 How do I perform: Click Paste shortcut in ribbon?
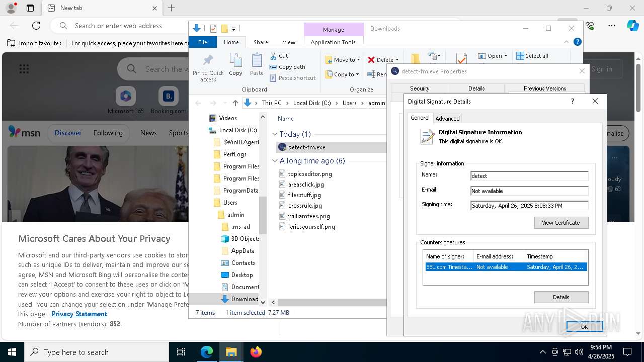pos(293,78)
